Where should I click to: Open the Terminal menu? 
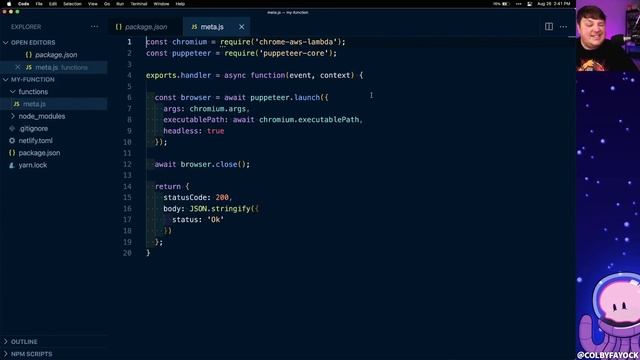click(139, 4)
